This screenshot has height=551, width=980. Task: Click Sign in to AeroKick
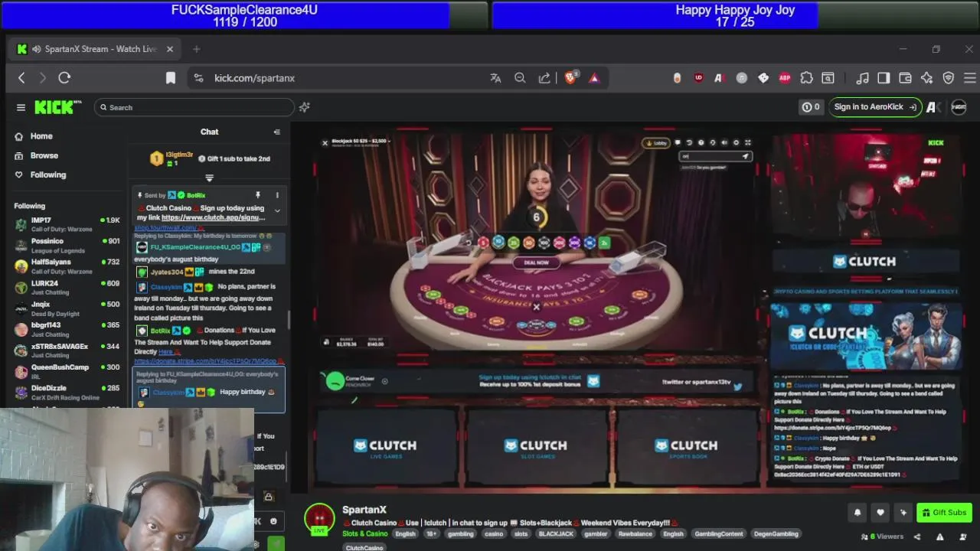point(874,107)
